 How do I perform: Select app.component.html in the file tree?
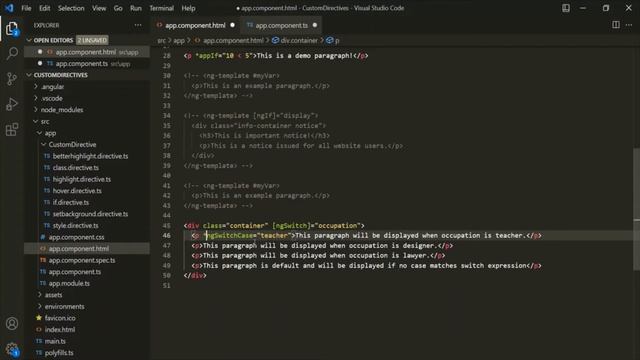(79, 249)
